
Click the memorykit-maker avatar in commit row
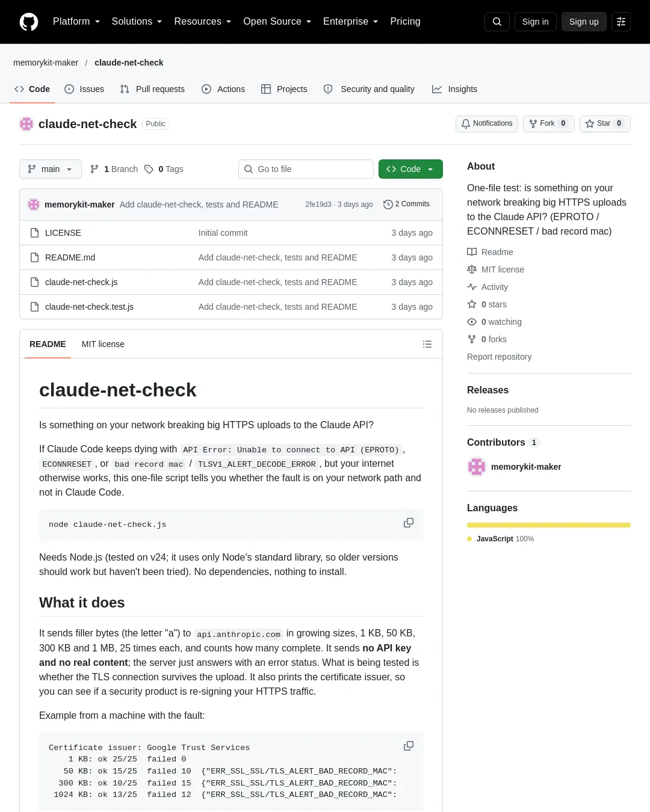pyautogui.click(x=34, y=205)
